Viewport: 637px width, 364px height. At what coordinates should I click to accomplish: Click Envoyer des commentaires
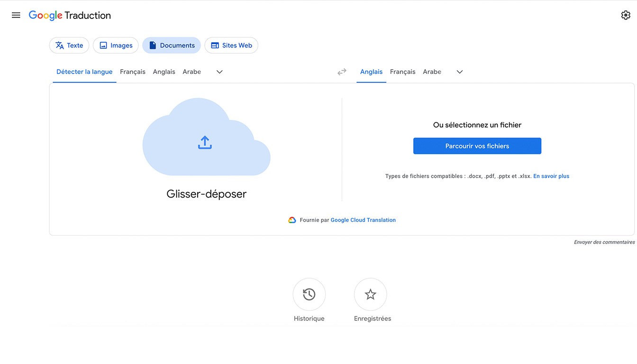click(604, 242)
